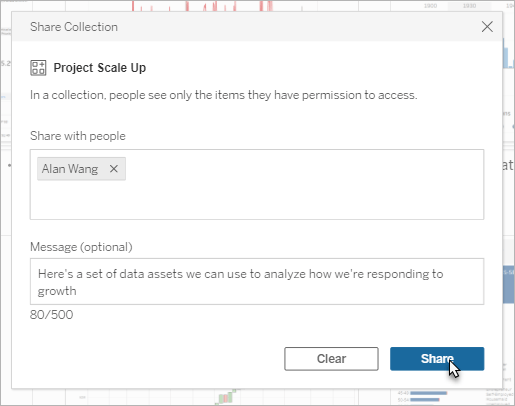This screenshot has height=406, width=515.
Task: Select the Alan Wang name chip
Action: pyautogui.click(x=70, y=169)
